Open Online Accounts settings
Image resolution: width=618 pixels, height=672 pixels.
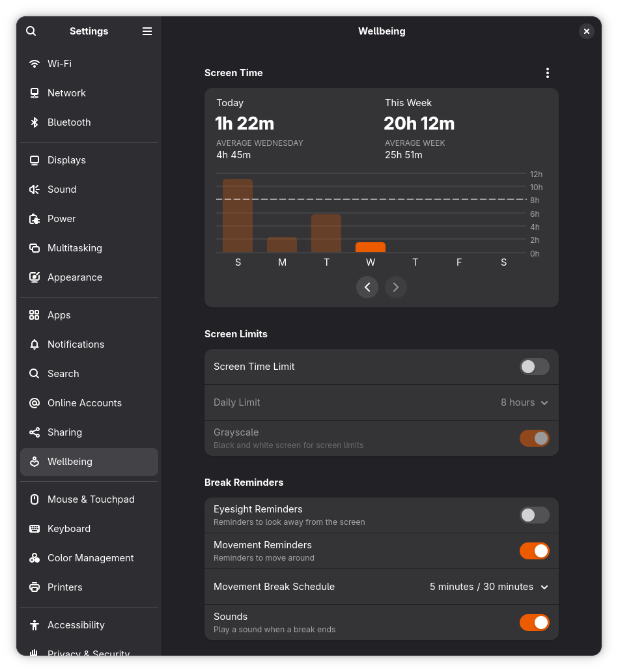pyautogui.click(x=84, y=403)
